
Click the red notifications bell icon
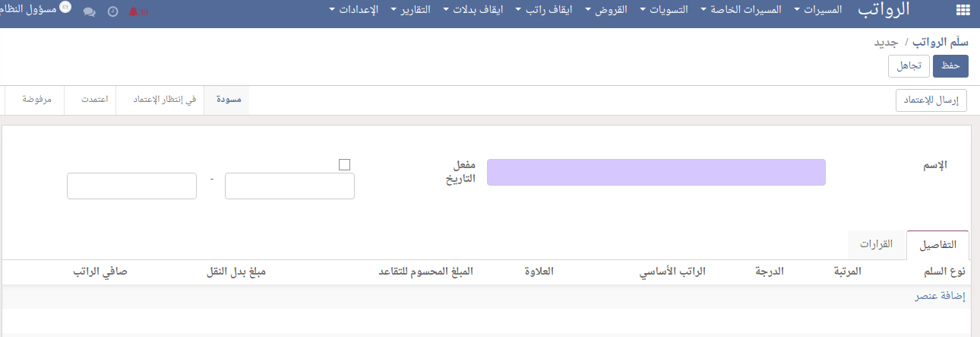(x=134, y=12)
